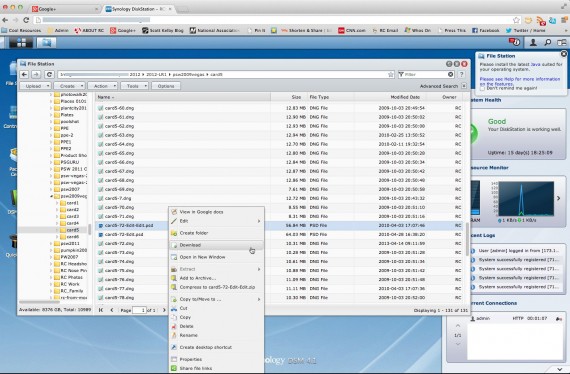The image size is (570, 374).
Task: Go forward in File Station
Action: 36,75
